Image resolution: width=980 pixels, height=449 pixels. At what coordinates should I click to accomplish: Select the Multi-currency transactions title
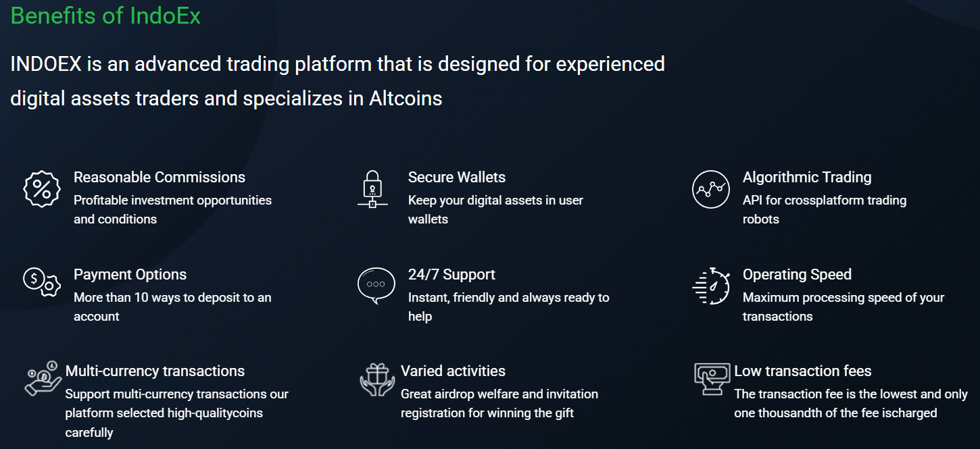[x=155, y=371]
